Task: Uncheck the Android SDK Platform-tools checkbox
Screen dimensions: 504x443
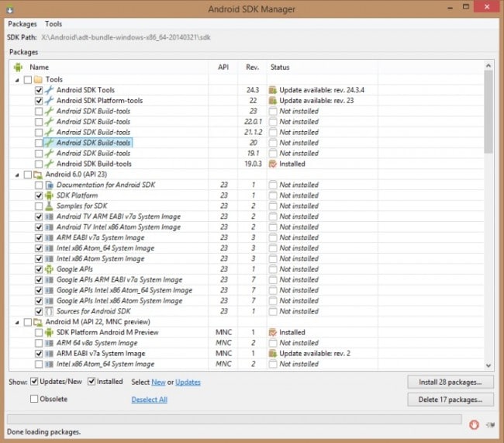Action: pyautogui.click(x=39, y=101)
